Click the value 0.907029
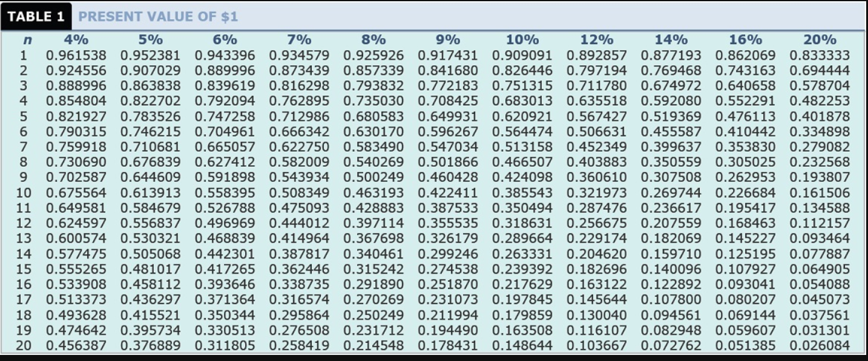The height and width of the screenshot is (361, 868). point(151,70)
